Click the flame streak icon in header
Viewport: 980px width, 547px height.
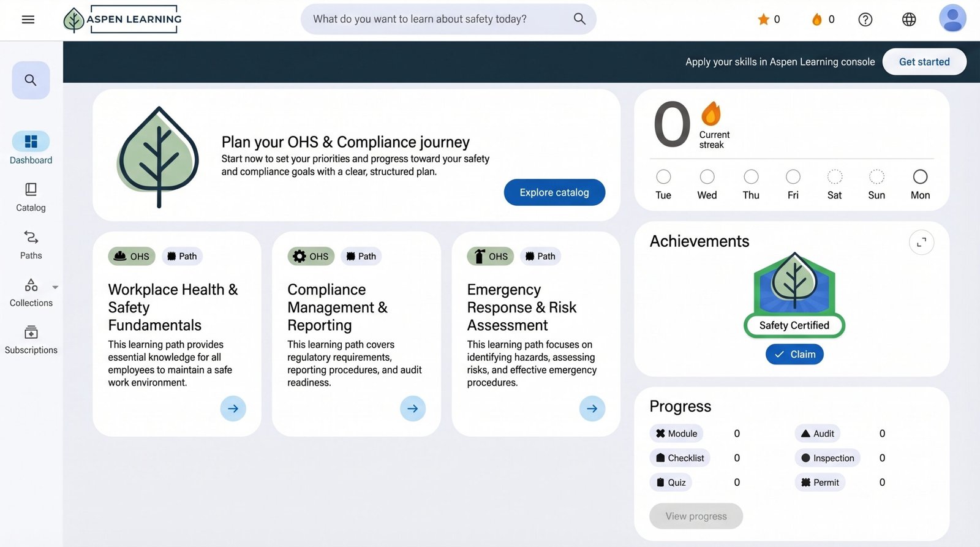click(x=816, y=20)
